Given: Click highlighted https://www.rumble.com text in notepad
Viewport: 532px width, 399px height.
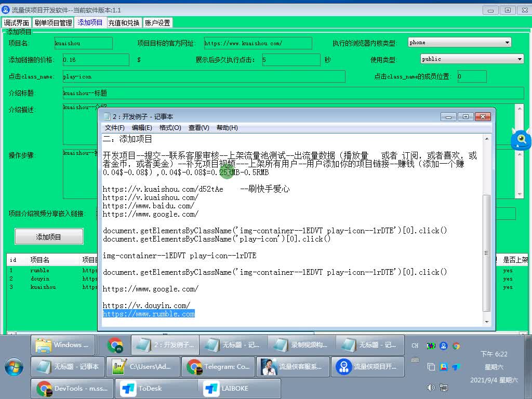Looking at the screenshot, I should pyautogui.click(x=149, y=314).
